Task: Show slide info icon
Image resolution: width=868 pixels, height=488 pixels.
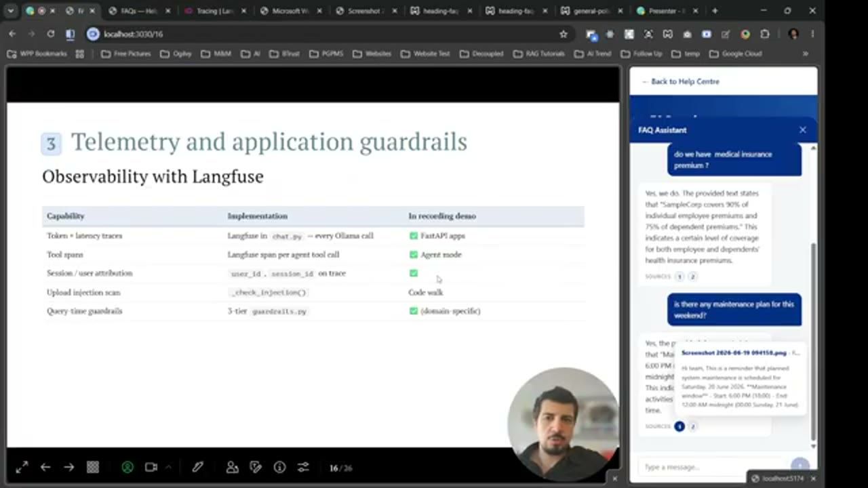Action: [279, 467]
